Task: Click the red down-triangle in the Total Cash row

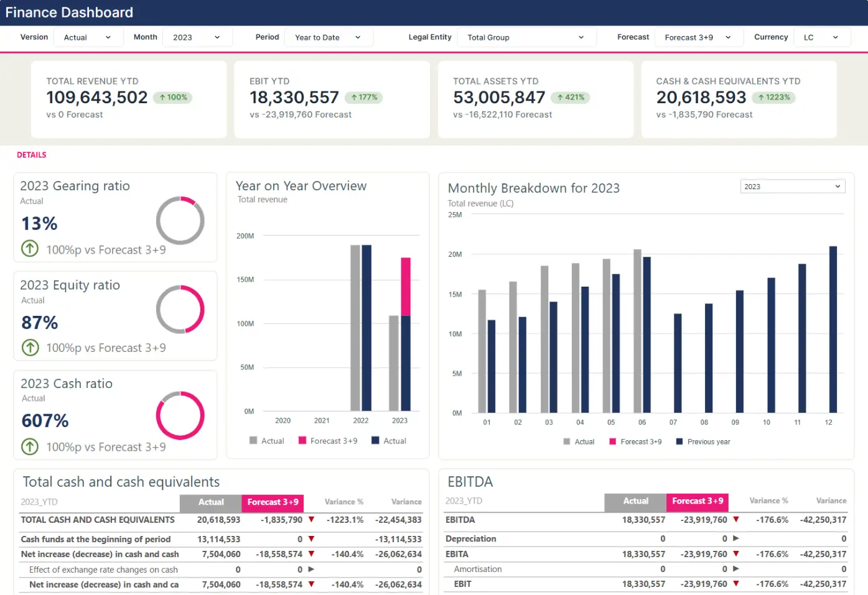Action: 311,520
